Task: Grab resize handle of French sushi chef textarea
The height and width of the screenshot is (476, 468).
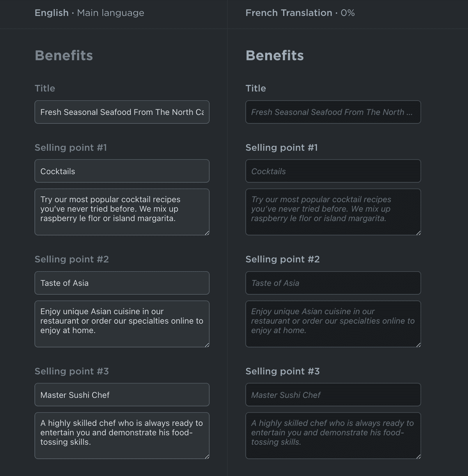Action: click(x=418, y=456)
